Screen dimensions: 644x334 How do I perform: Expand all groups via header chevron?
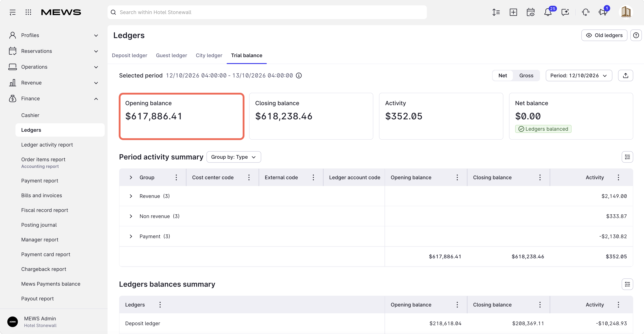(131, 177)
